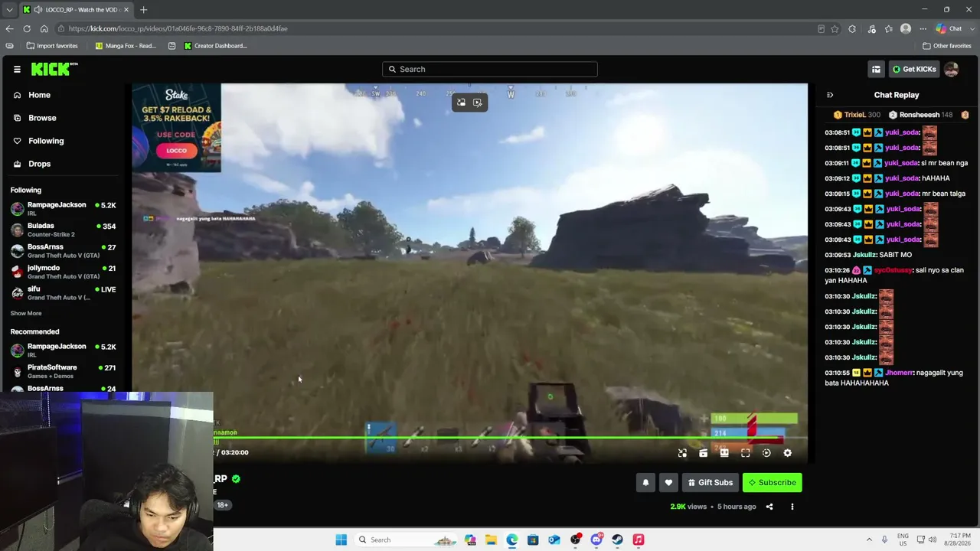
Task: Open File Explorer from taskbar
Action: pyautogui.click(x=491, y=540)
